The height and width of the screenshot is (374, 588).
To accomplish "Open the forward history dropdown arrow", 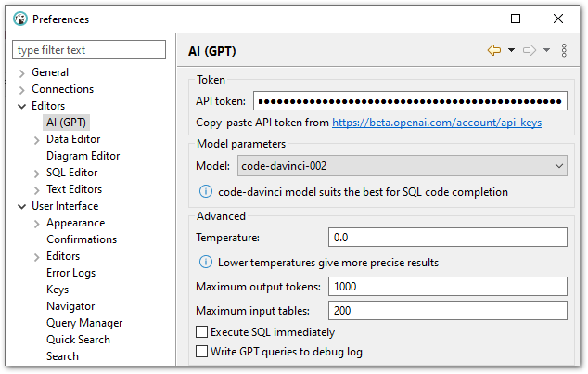I will pyautogui.click(x=547, y=50).
